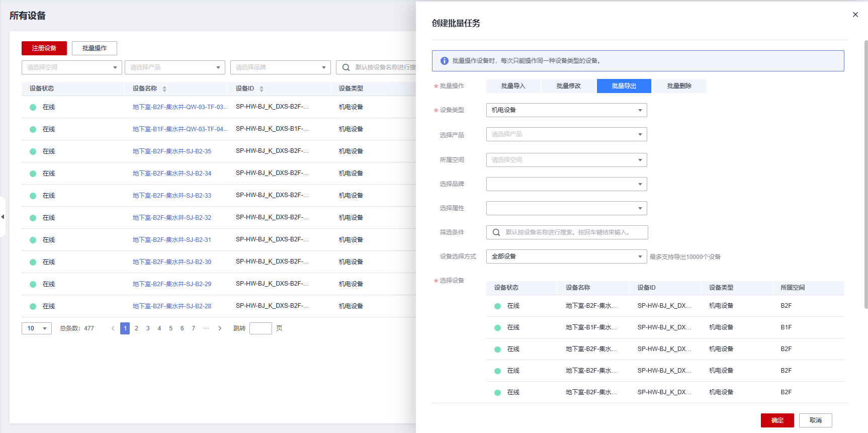
Task: Open the 设备类型 dropdown showing 机电设备
Action: click(x=566, y=110)
